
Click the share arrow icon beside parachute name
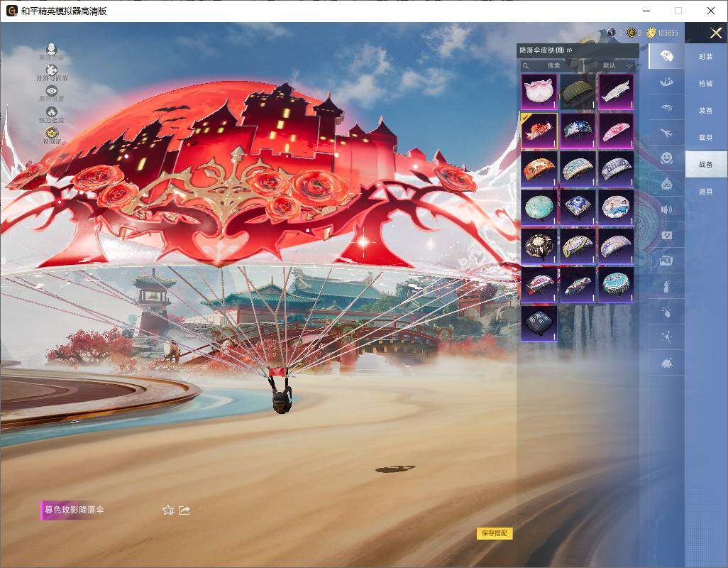(184, 510)
